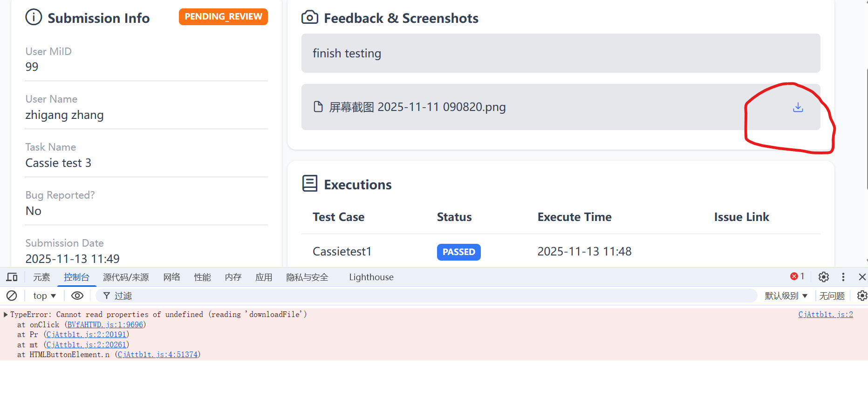Click the PENDING_REVIEW status badge
Image resolution: width=868 pixels, height=400 pixels.
[x=223, y=17]
